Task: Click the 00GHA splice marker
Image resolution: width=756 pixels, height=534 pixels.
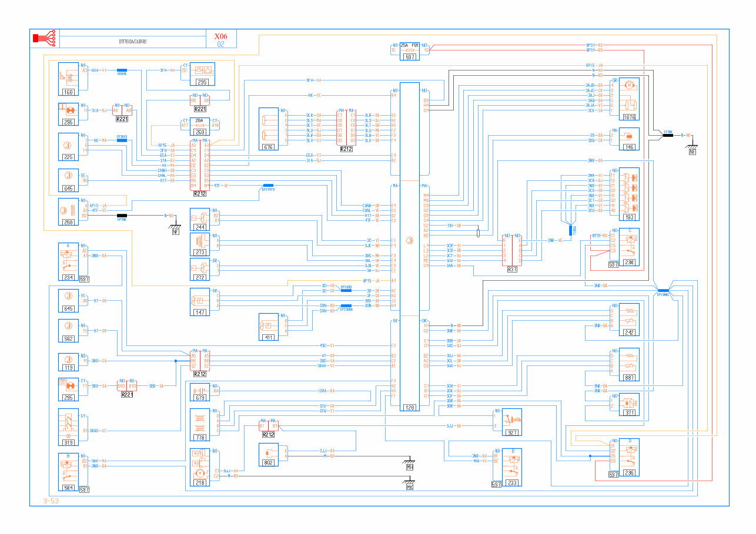Action: [x=122, y=72]
